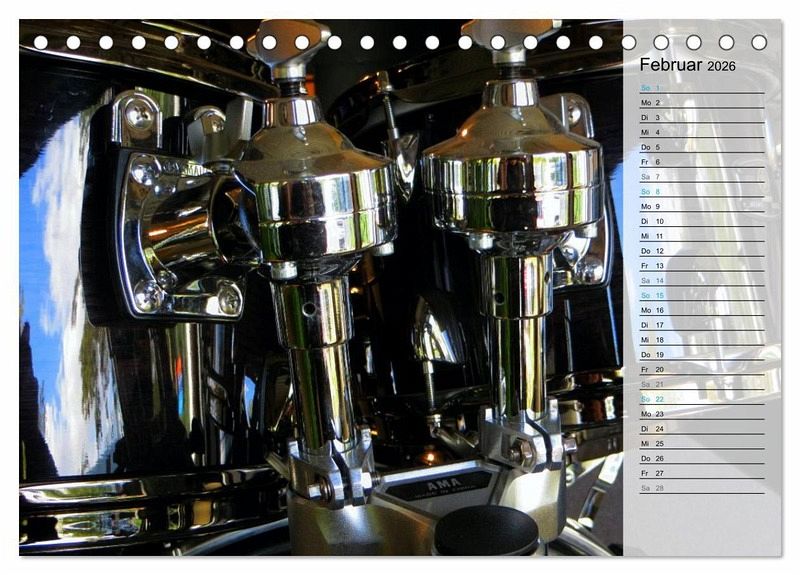Choose So 22 in the date list
Image resolution: width=800 pixels, height=575 pixels.
(651, 399)
